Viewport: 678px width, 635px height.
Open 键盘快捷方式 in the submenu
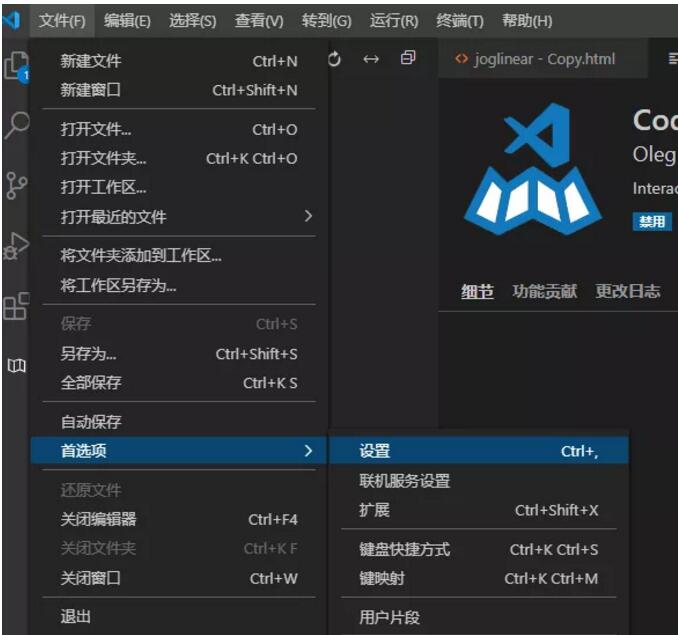[479, 549]
